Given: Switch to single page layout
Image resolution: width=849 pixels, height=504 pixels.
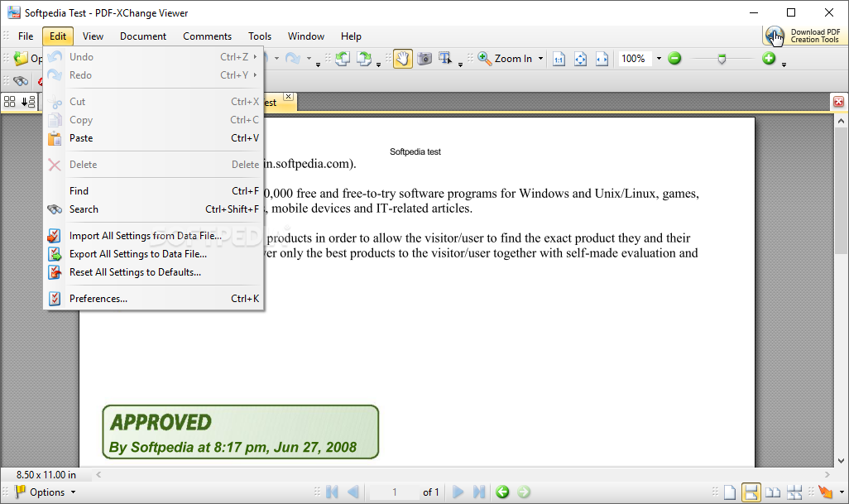Looking at the screenshot, I should 730,492.
